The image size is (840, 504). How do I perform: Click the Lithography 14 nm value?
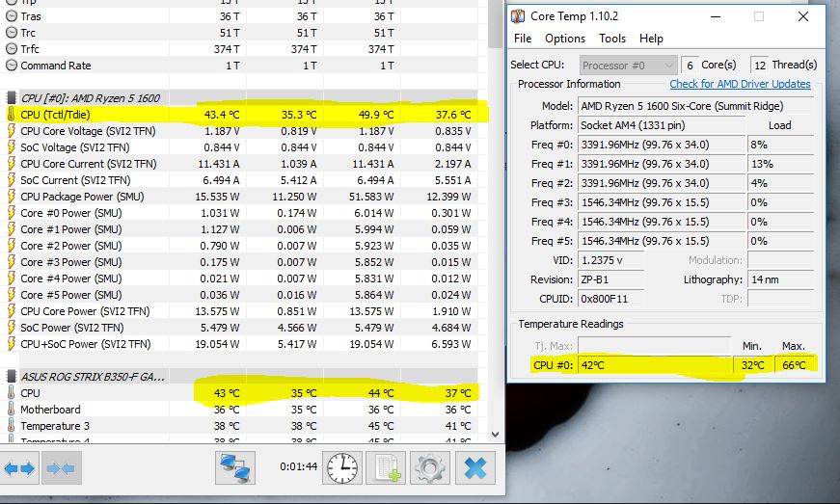pos(780,279)
